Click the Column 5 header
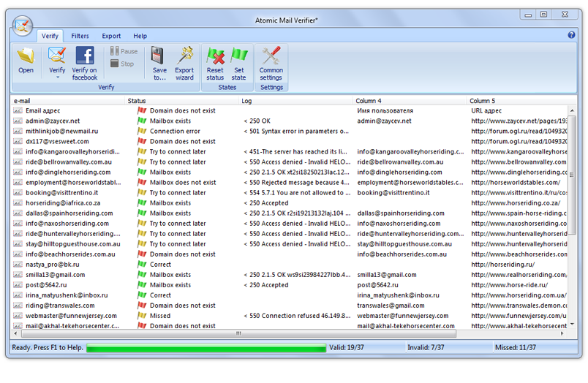The height and width of the screenshot is (383, 588). [521, 101]
